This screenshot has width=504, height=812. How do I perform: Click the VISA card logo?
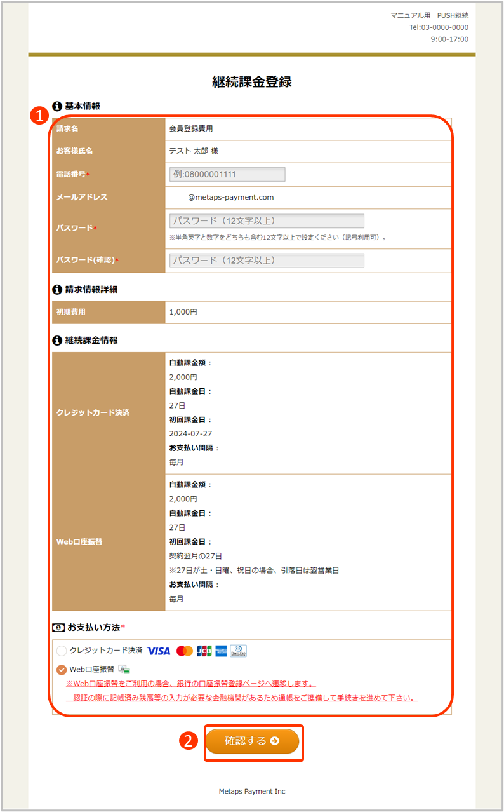159,651
